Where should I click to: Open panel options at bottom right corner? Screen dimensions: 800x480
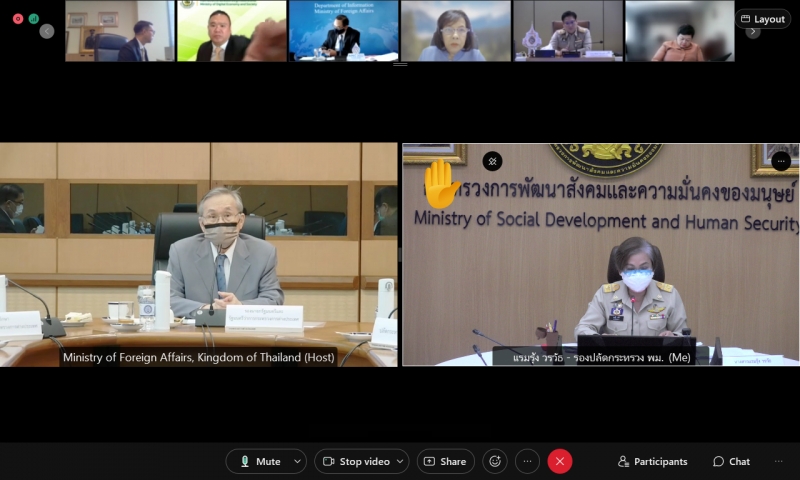779,461
